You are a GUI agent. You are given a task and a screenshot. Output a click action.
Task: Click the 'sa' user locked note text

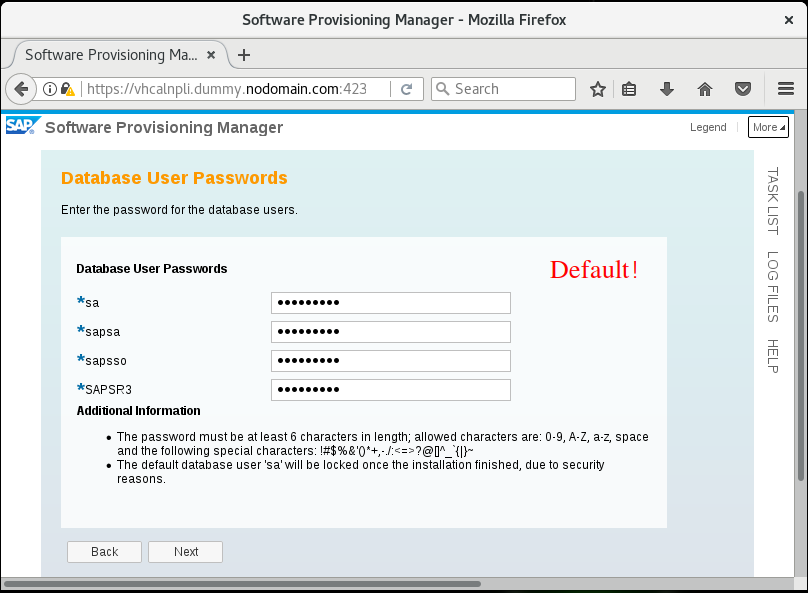[360, 471]
